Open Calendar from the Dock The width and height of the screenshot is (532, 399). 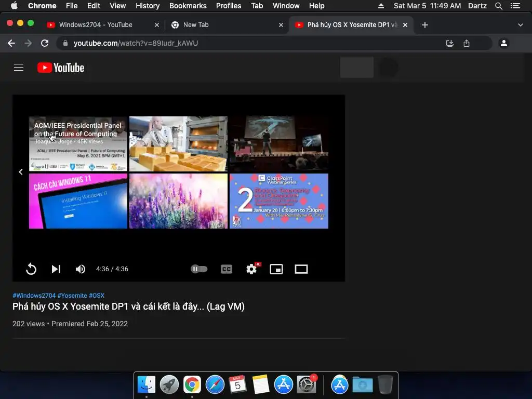tap(238, 385)
